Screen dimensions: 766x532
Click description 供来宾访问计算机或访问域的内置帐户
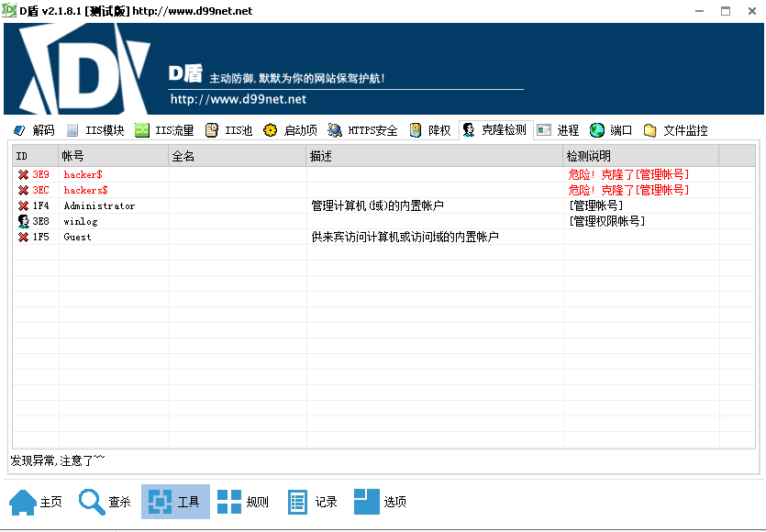405,237
